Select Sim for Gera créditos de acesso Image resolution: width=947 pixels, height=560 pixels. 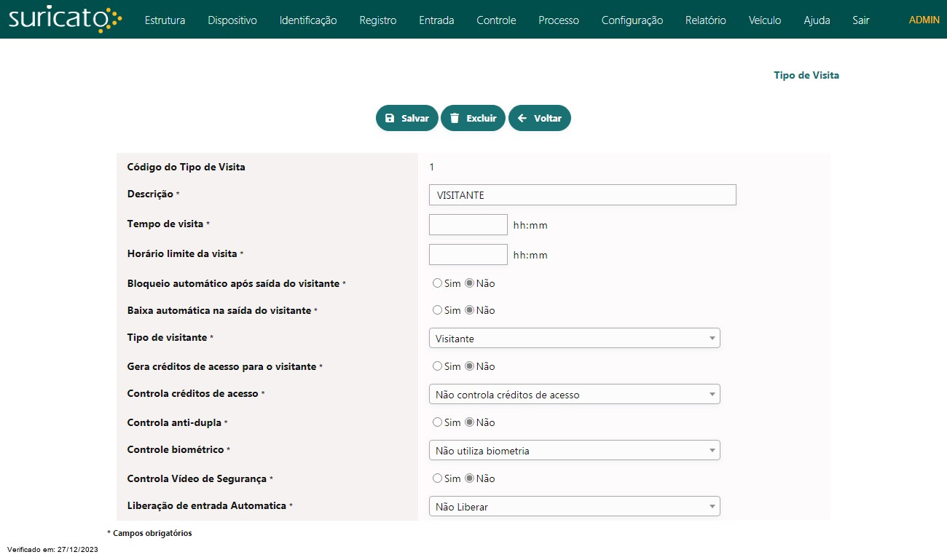[437, 366]
